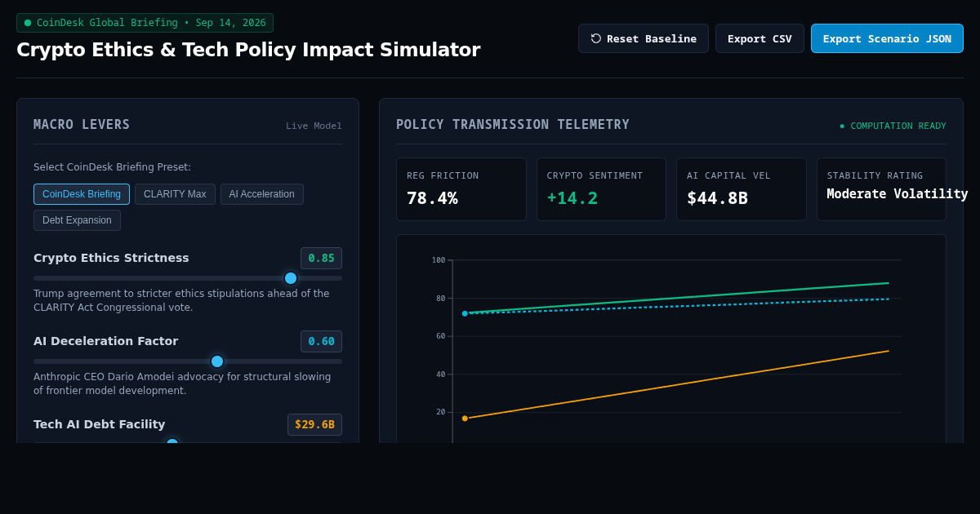Click the COMPUTATION READY status indicator
The height and width of the screenshot is (514, 980).
click(893, 126)
